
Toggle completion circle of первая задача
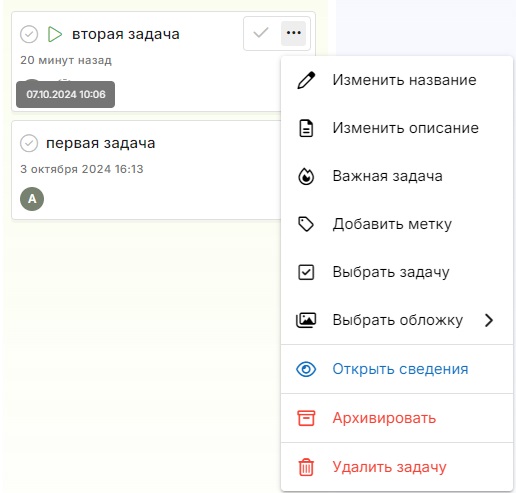point(29,143)
